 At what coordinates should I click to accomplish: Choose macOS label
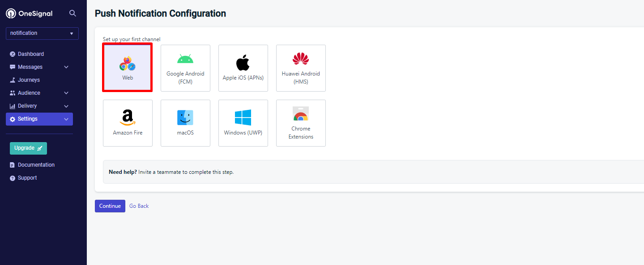[x=185, y=133]
